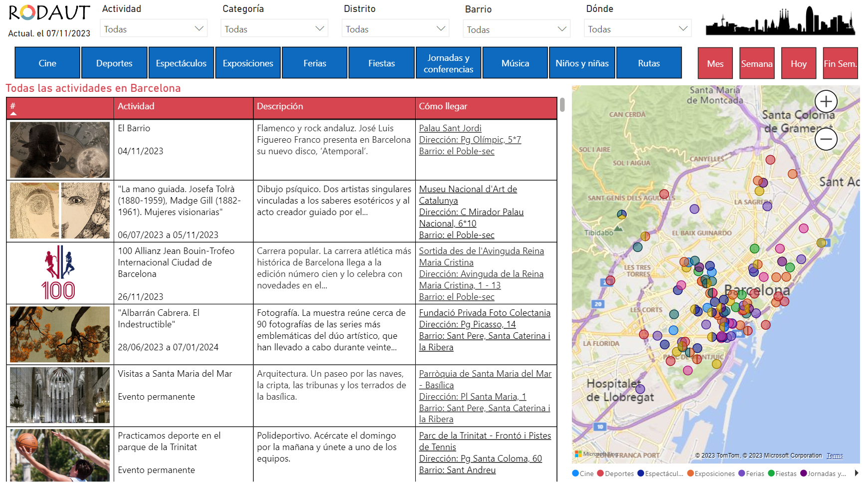Image resolution: width=868 pixels, height=483 pixels.
Task: Click the RODAUT logo
Action: (x=49, y=13)
